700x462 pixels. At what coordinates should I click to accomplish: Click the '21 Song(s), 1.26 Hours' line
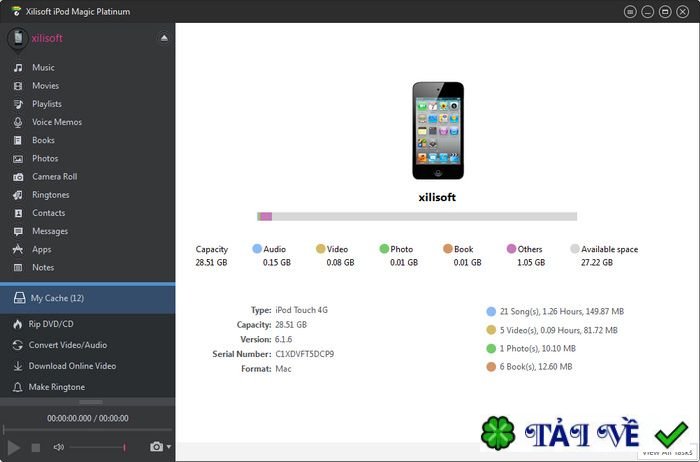click(x=562, y=312)
